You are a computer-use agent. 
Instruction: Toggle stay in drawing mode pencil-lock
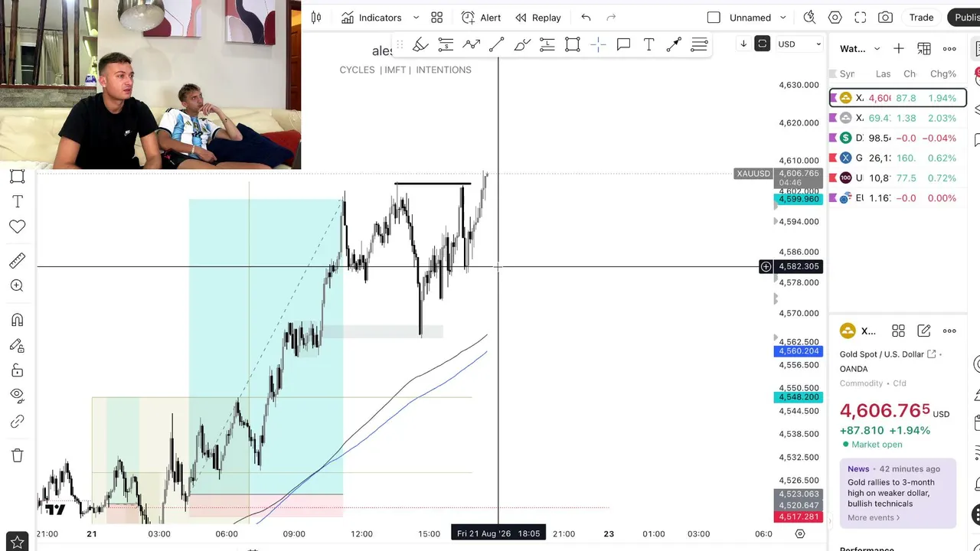(17, 346)
